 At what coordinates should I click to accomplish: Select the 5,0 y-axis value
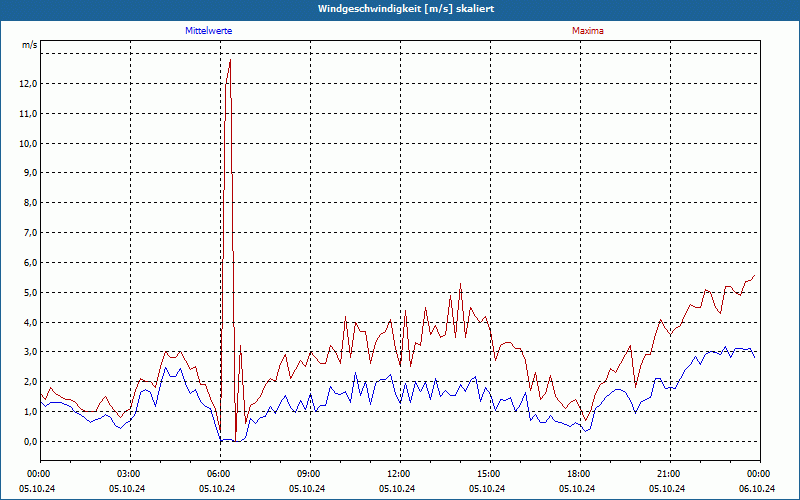[29, 292]
